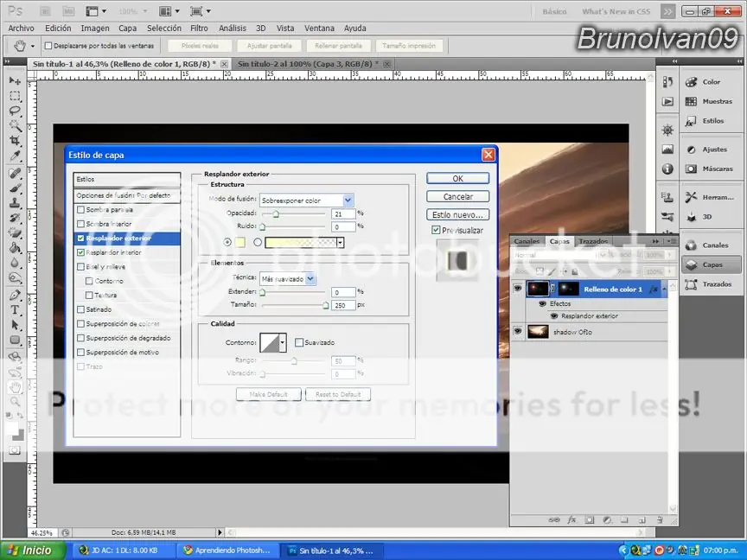This screenshot has width=747, height=560.
Task: Select the Paint Bucket tool
Action: coord(15,248)
